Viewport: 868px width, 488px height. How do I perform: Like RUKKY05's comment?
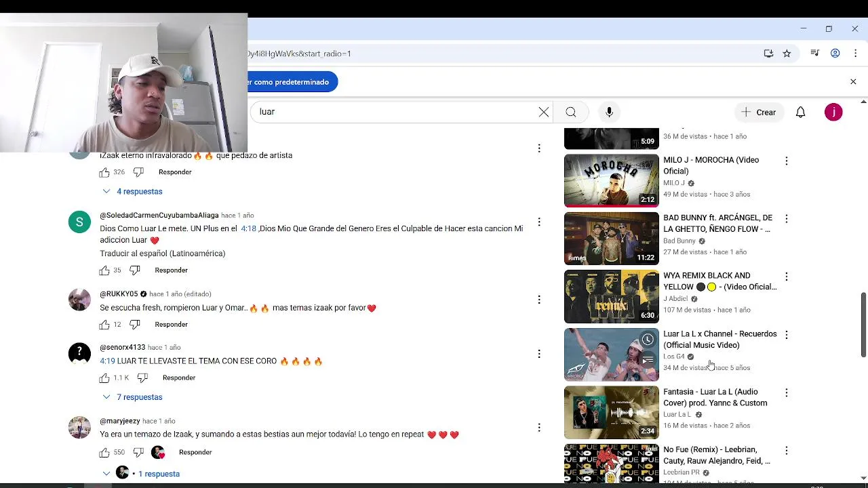(104, 325)
